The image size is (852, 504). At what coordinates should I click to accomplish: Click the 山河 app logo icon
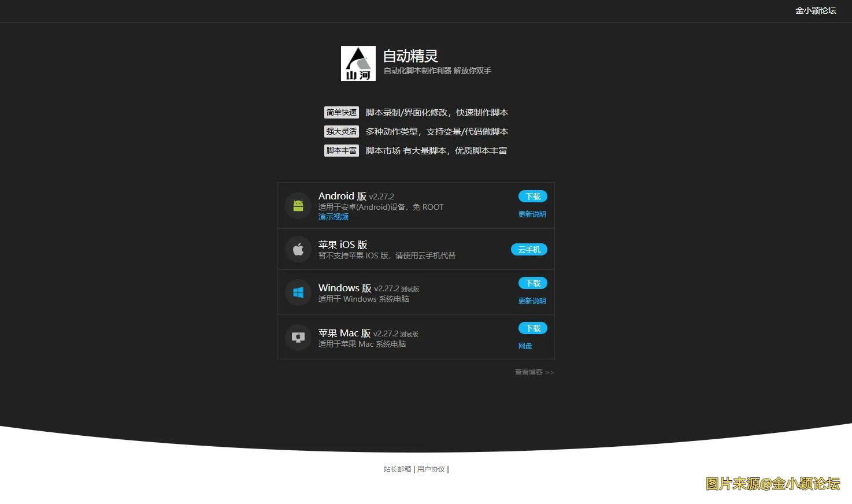357,63
